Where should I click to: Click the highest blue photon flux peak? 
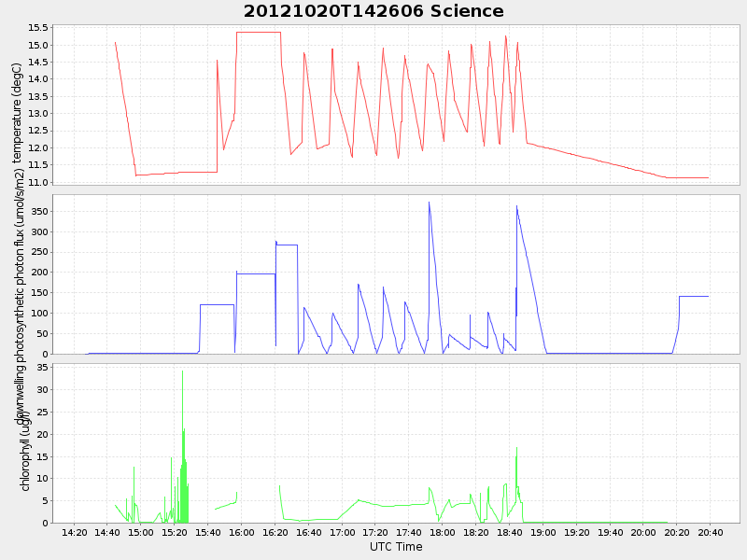click(x=429, y=203)
